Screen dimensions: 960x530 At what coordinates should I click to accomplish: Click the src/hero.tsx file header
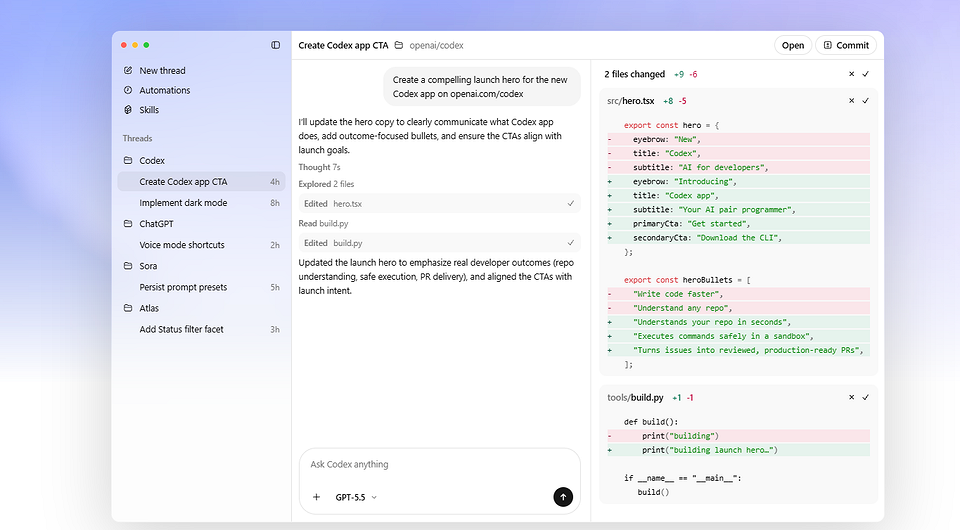[x=631, y=101]
